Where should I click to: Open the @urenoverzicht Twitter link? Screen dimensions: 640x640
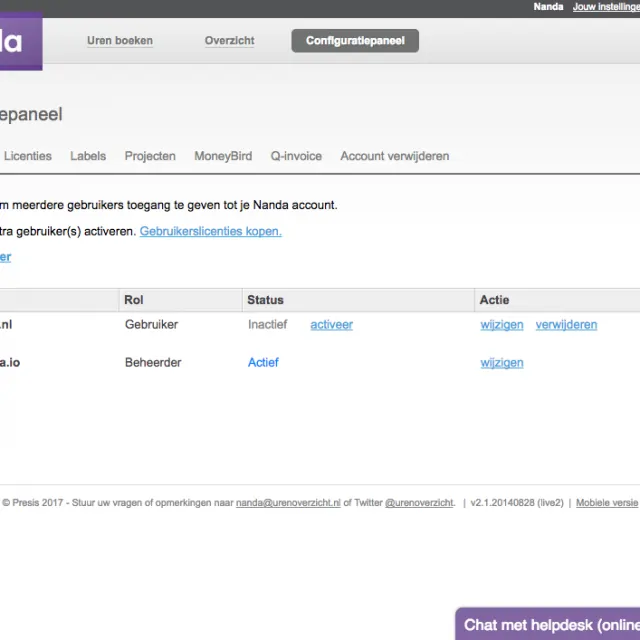click(x=419, y=503)
